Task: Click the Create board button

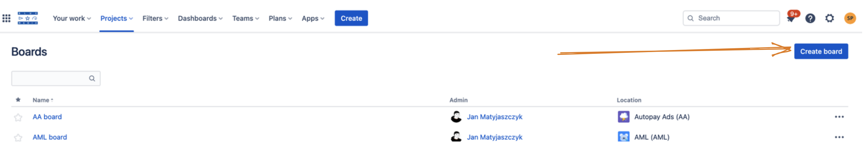Action: click(821, 51)
